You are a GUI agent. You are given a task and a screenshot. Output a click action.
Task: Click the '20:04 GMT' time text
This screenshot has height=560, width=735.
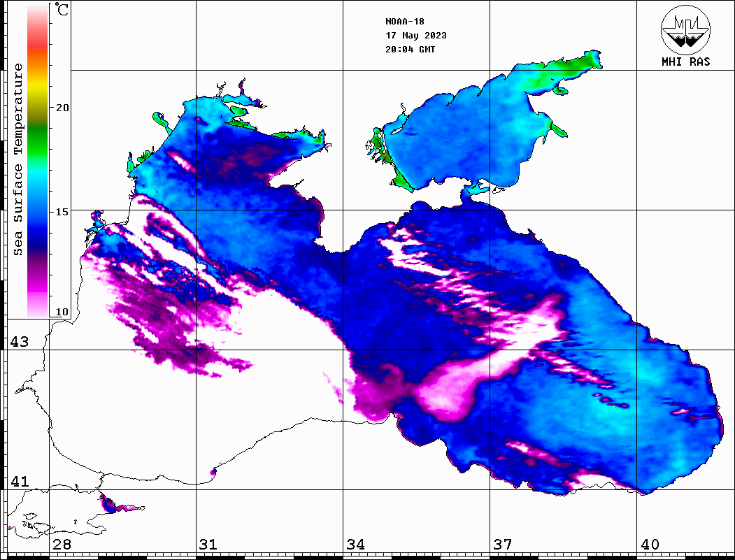coord(410,49)
